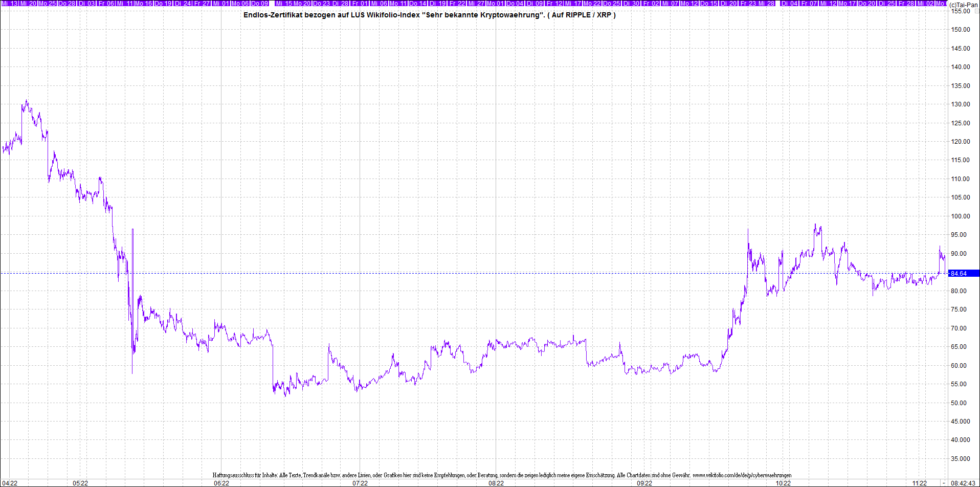Click the 'Do 09' date in top bar
980x487 pixels.
point(259,4)
